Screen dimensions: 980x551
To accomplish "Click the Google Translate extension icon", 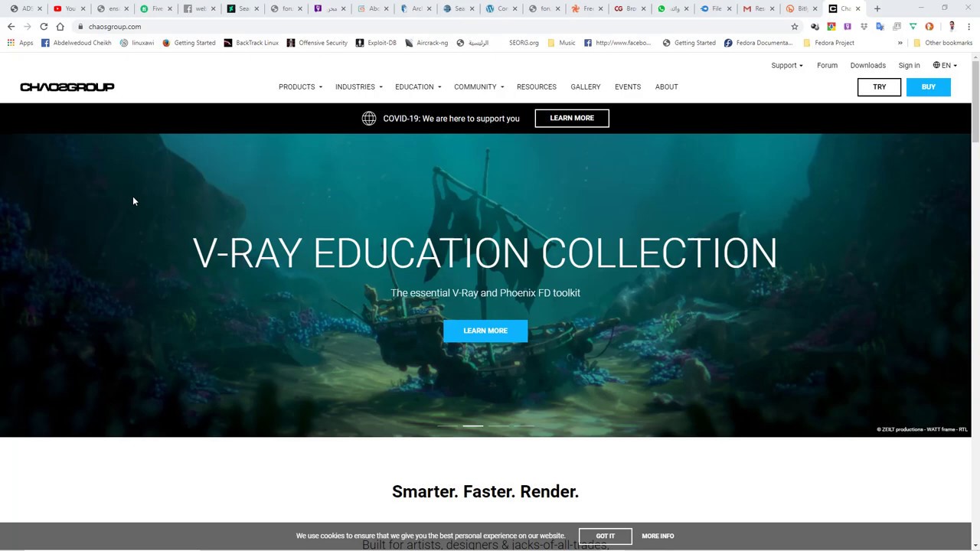I will [880, 27].
